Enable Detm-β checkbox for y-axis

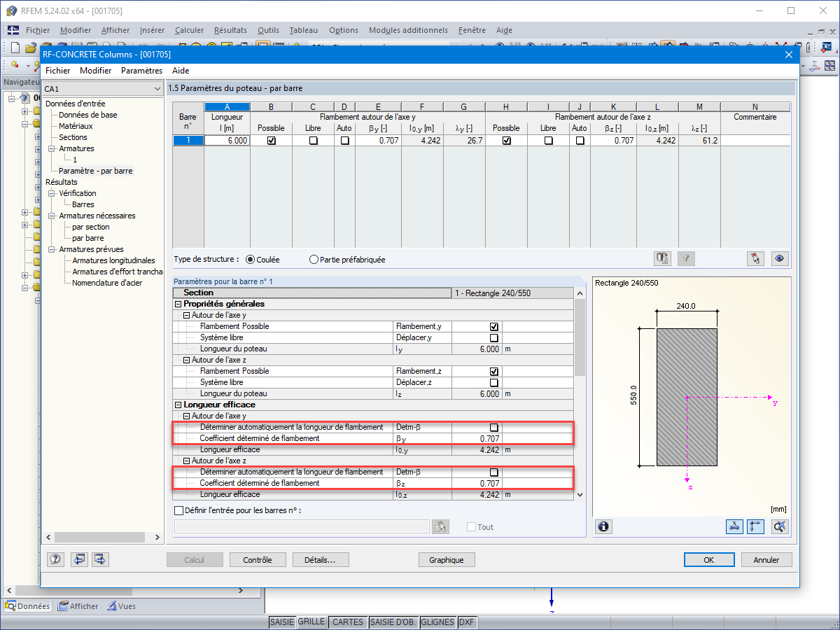[x=494, y=427]
